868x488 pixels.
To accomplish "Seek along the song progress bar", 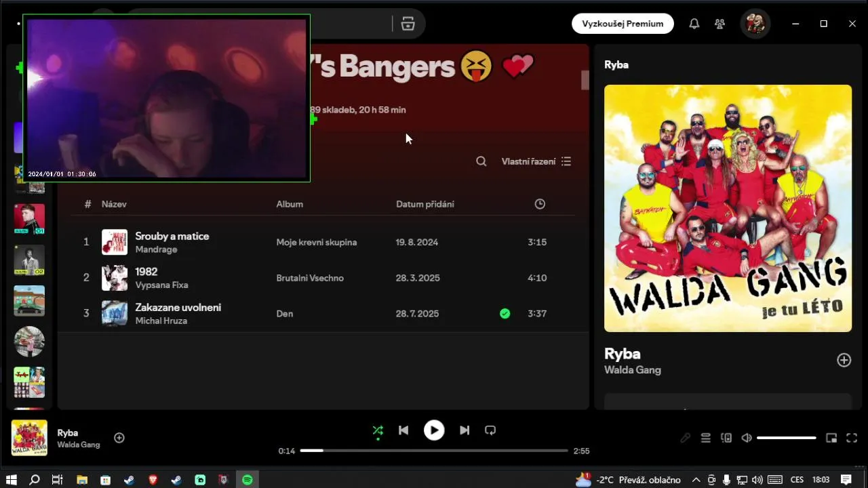I will (x=434, y=451).
